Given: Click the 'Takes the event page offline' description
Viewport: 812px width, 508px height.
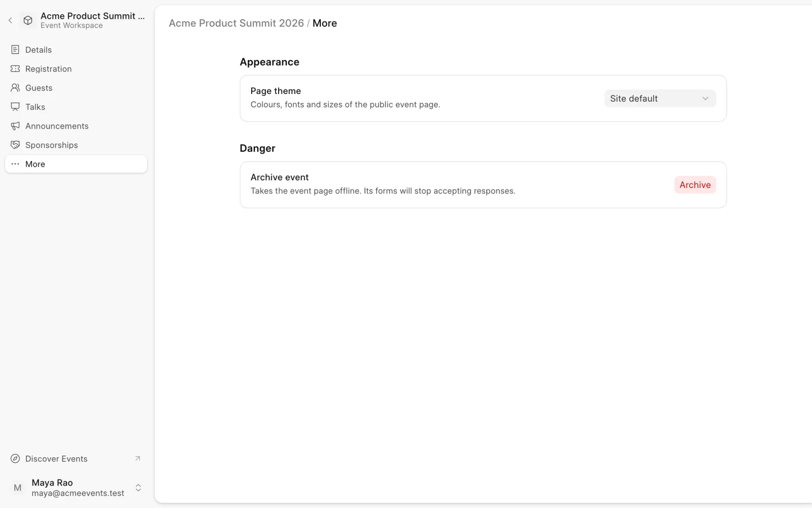Looking at the screenshot, I should pos(383,191).
